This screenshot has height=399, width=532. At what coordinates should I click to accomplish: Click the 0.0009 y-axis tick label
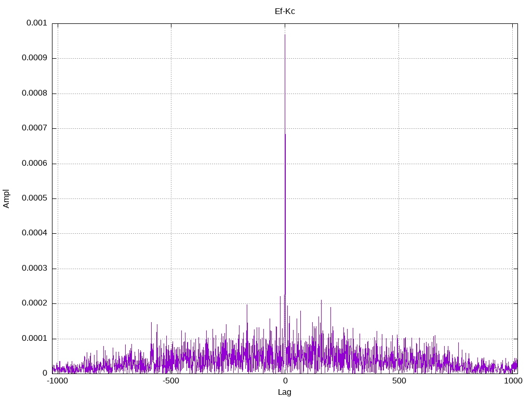point(34,58)
